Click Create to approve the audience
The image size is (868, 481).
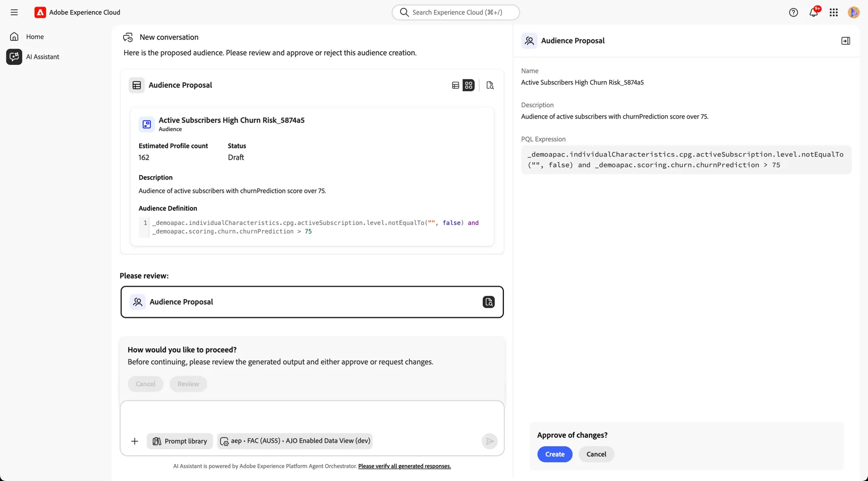point(555,454)
